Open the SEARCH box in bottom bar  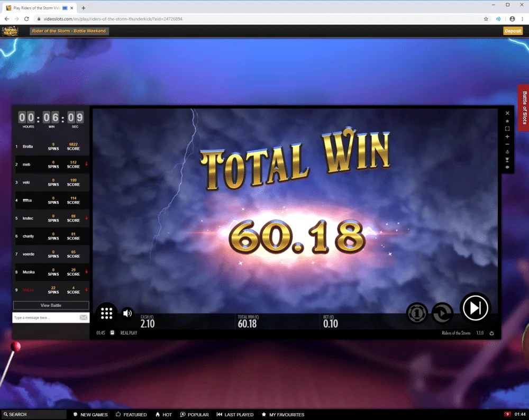pyautogui.click(x=34, y=414)
